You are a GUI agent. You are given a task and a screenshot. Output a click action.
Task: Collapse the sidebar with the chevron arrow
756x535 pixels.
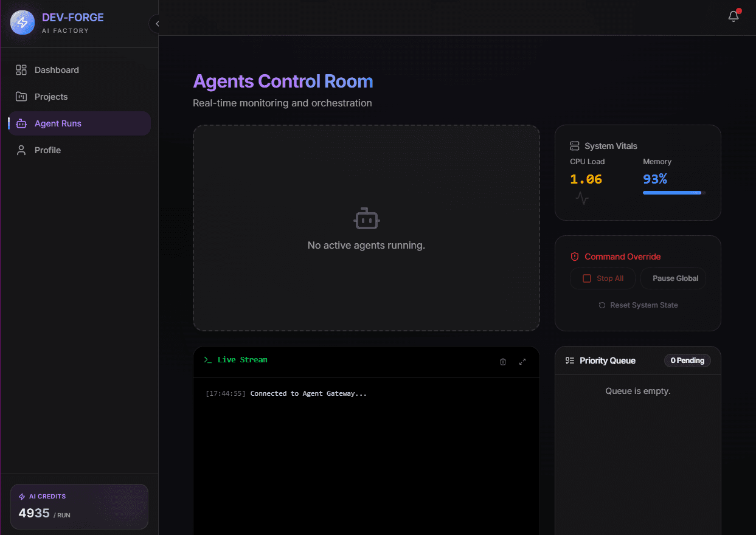(156, 24)
